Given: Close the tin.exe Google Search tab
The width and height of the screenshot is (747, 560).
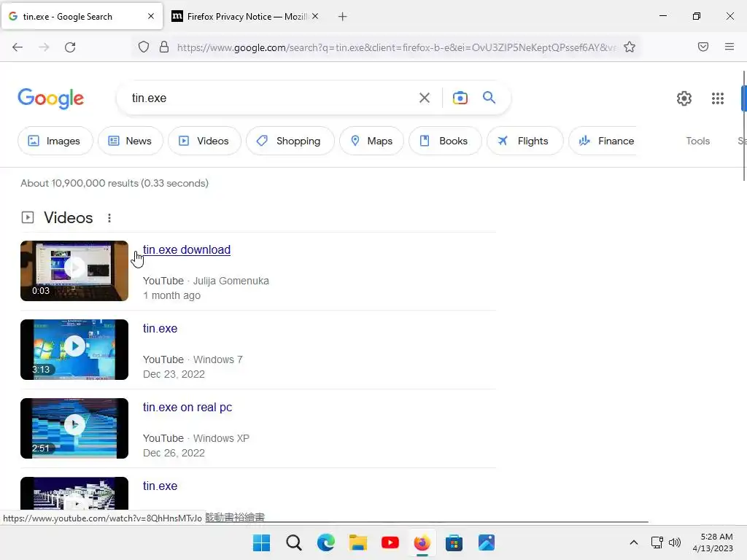Looking at the screenshot, I should [x=150, y=16].
